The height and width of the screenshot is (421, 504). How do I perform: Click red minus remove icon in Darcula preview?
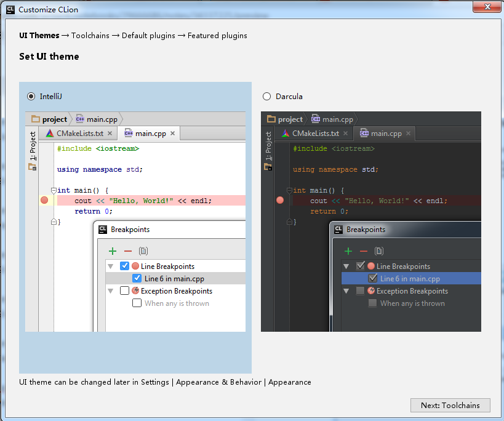(x=364, y=251)
